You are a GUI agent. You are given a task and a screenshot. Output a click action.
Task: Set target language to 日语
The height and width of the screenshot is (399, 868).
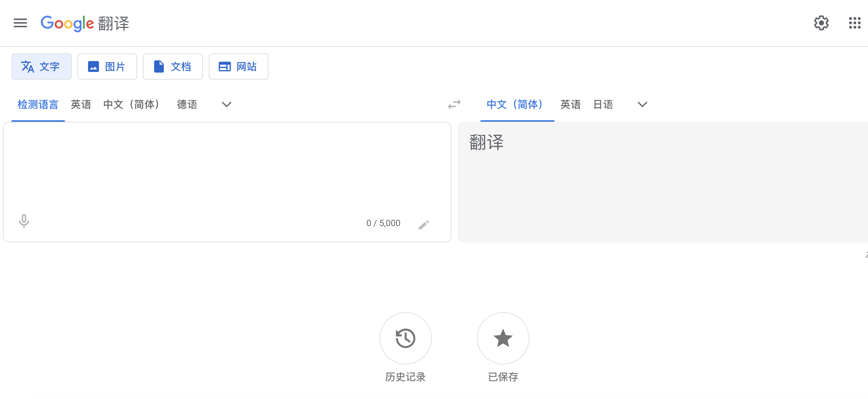coord(603,105)
